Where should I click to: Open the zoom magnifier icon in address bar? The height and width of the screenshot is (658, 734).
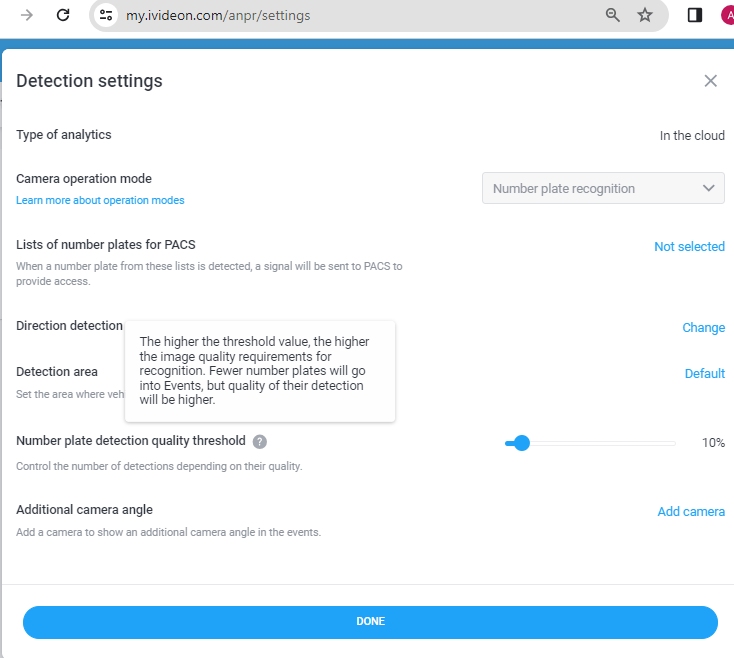click(612, 15)
